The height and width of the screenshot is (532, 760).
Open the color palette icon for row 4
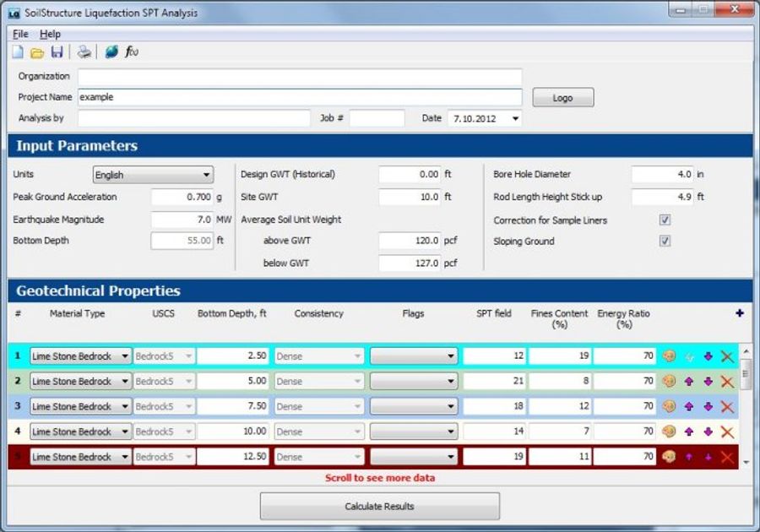click(668, 432)
